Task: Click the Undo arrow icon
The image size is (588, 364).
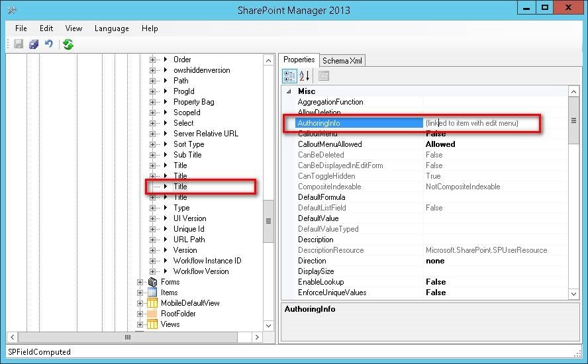Action: click(x=49, y=44)
